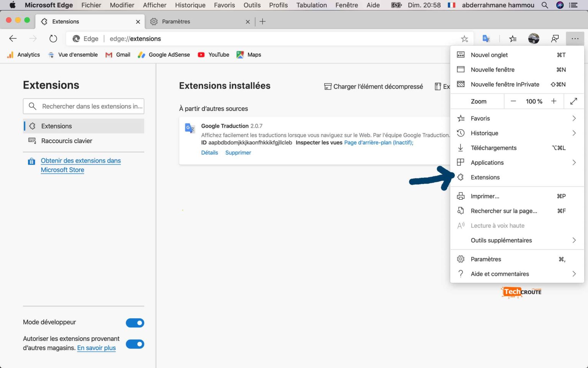Open Obtenir des extensions dans Microsoft Store
Viewport: 588px width, 368px height.
pos(80,165)
